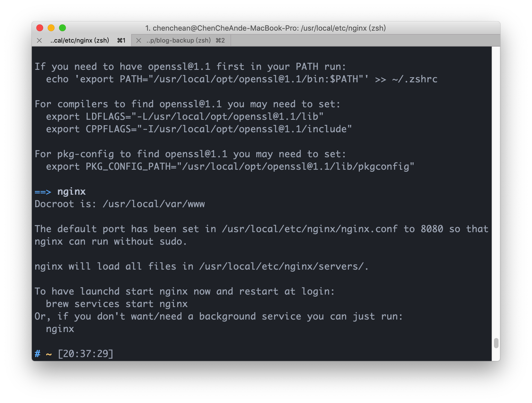532x403 pixels.
Task: Click the blue # prompt symbol
Action: (37, 354)
